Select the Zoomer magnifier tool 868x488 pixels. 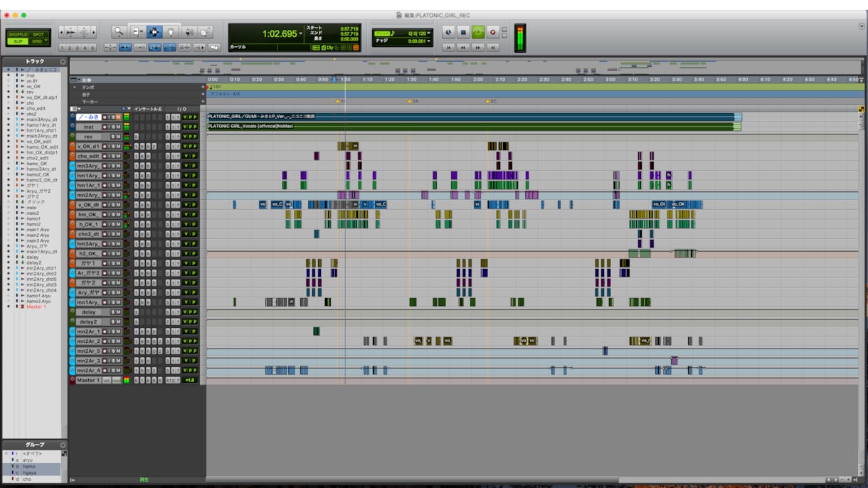[x=119, y=32]
